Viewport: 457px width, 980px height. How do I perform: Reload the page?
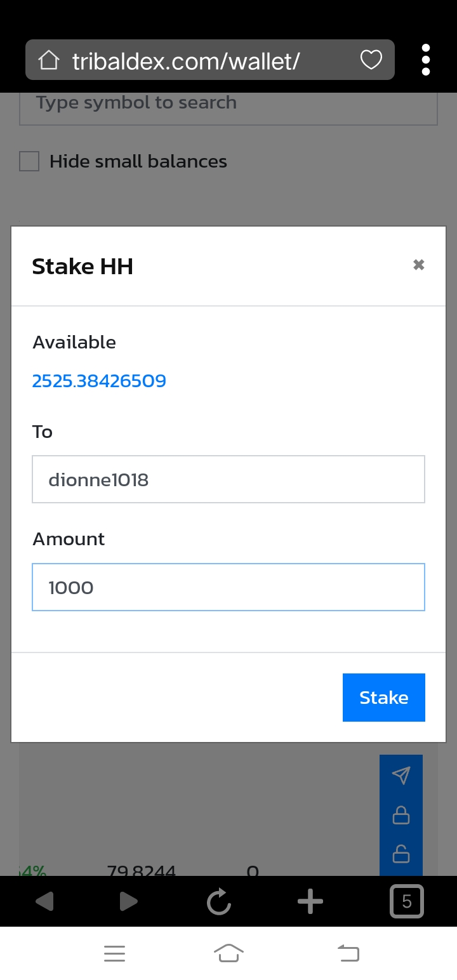tap(219, 901)
